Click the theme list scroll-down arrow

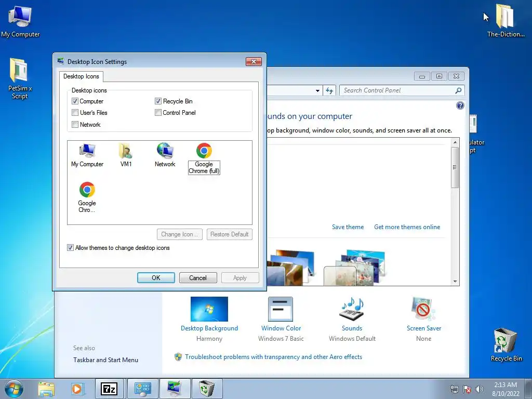[x=455, y=282]
